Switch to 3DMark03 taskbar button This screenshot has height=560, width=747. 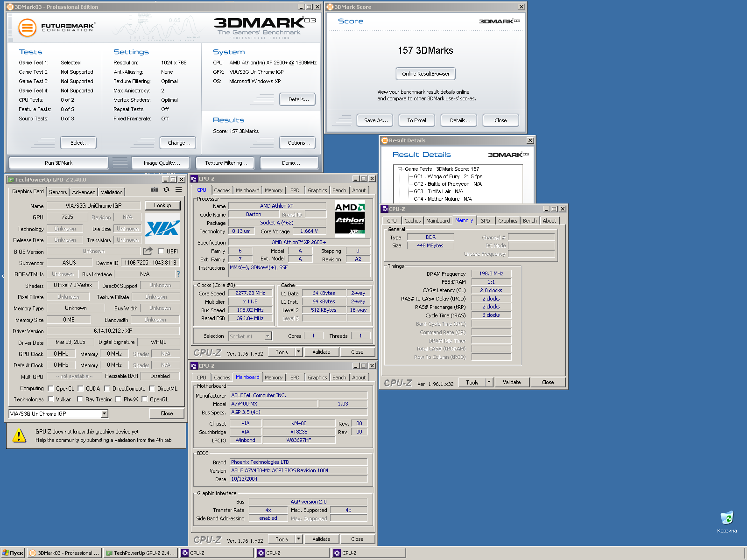point(64,553)
